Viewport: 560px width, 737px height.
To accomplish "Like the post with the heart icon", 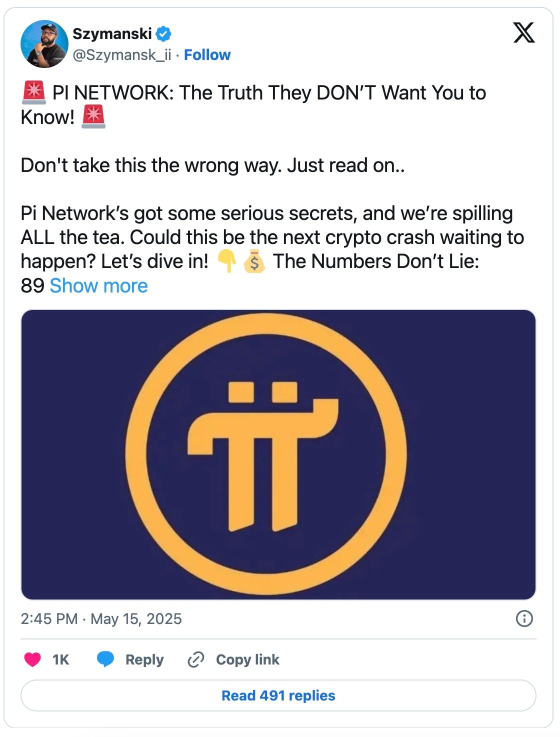I will point(33,659).
